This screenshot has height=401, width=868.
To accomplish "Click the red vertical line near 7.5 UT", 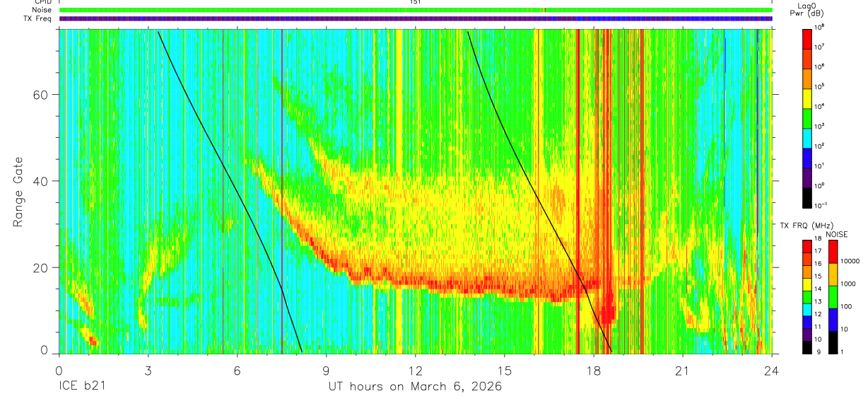I will 282,191.
